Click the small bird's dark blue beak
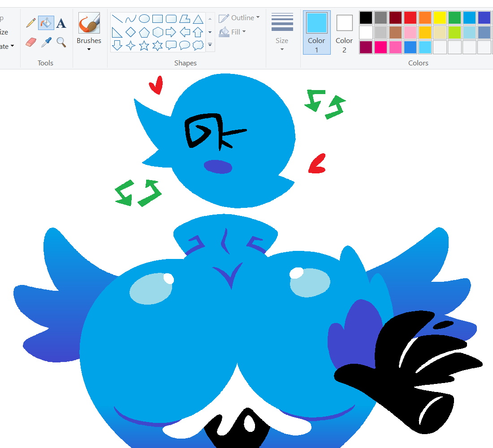 click(218, 167)
